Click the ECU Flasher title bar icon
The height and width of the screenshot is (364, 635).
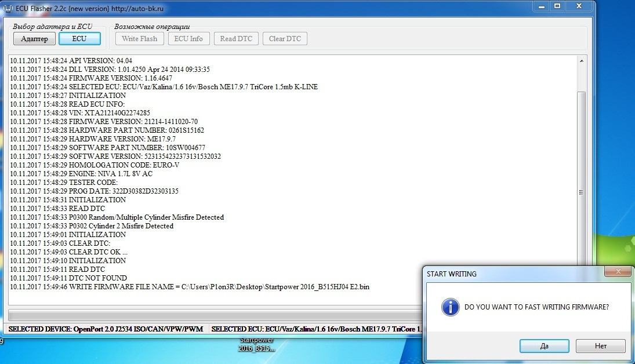click(x=8, y=8)
